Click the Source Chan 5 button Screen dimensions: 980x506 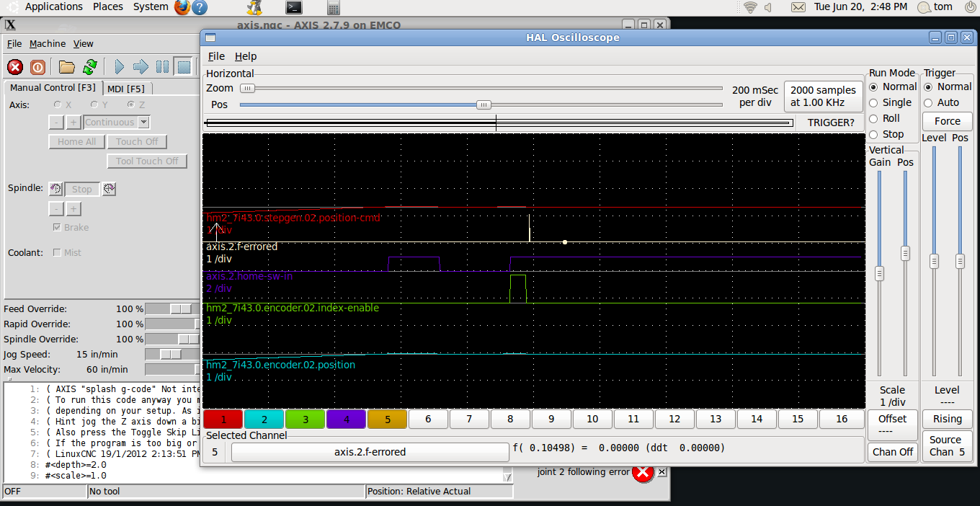coord(948,446)
